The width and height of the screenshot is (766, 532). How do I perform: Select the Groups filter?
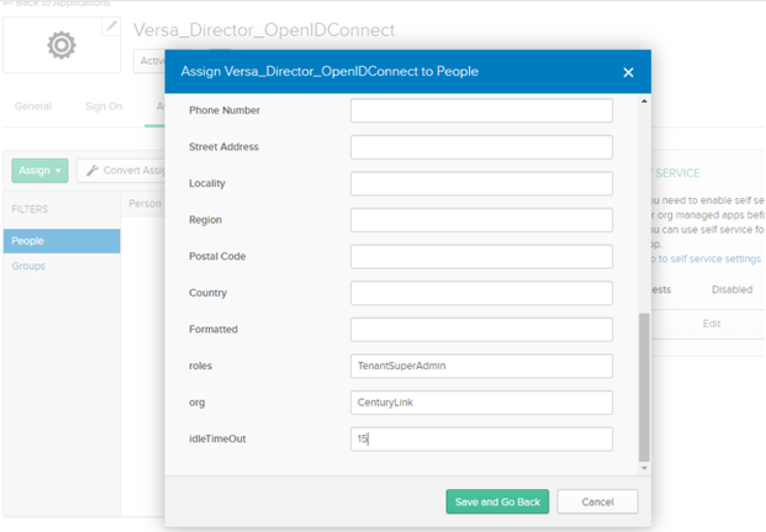pyautogui.click(x=28, y=266)
